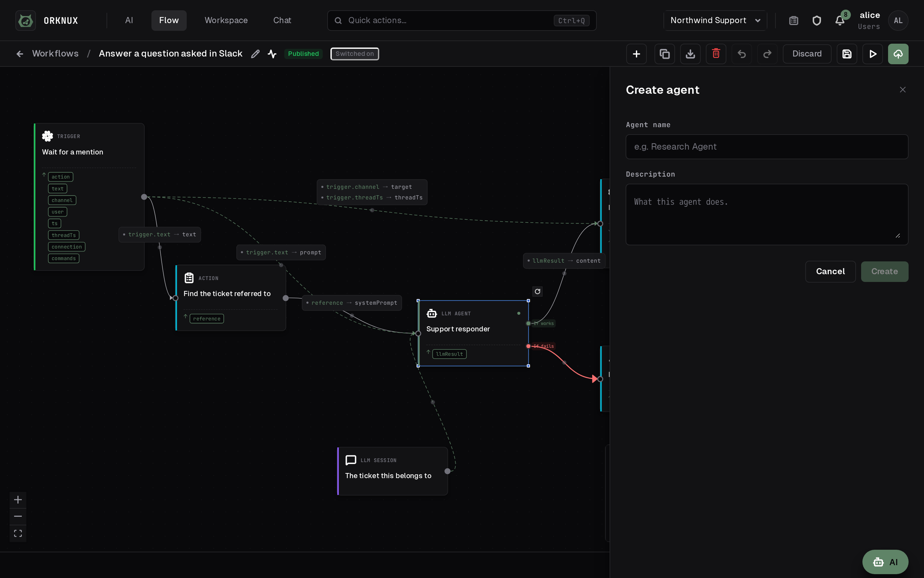Click the Orknux logo icon
Viewport: 924px width, 578px height.
click(x=26, y=20)
